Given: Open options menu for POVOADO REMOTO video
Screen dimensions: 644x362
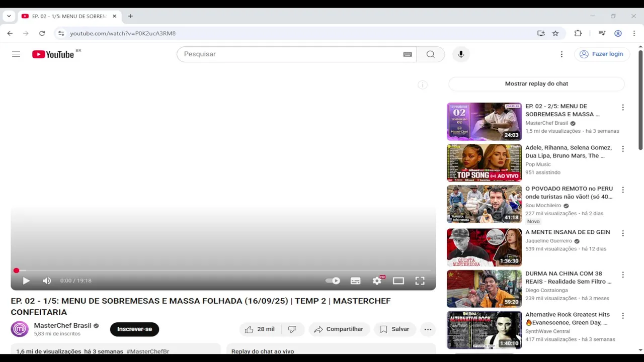Looking at the screenshot, I should (x=623, y=190).
